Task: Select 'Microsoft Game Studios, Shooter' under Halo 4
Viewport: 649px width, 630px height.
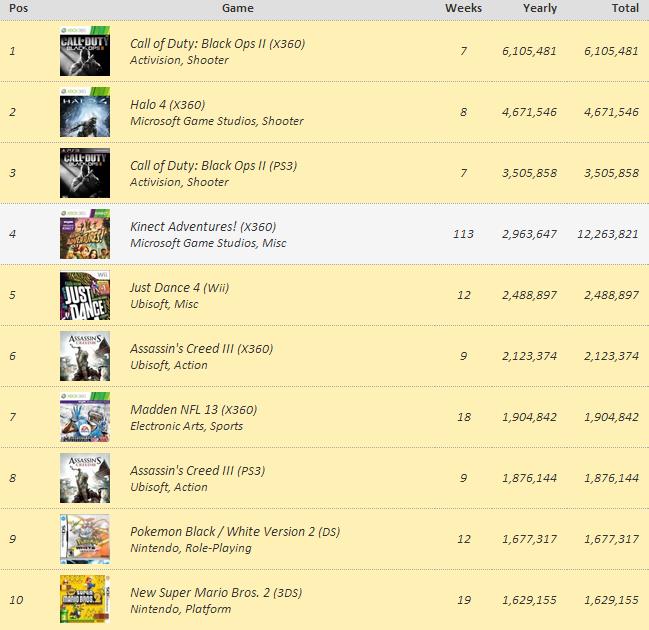Action: coord(217,121)
